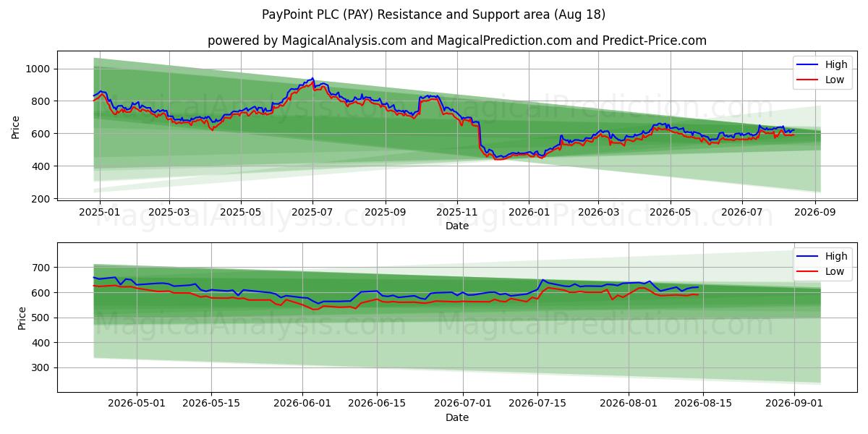
Task: Click the "2025-09" date tick label
Action: pyautogui.click(x=385, y=213)
